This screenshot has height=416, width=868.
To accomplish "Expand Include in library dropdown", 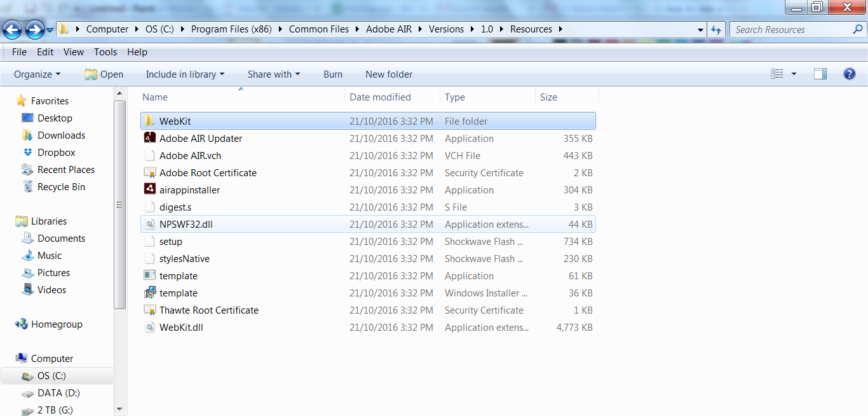I will [x=185, y=74].
